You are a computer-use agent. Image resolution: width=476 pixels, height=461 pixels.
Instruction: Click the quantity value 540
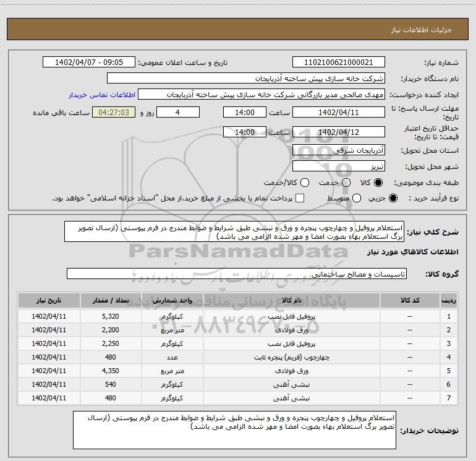pyautogui.click(x=111, y=384)
